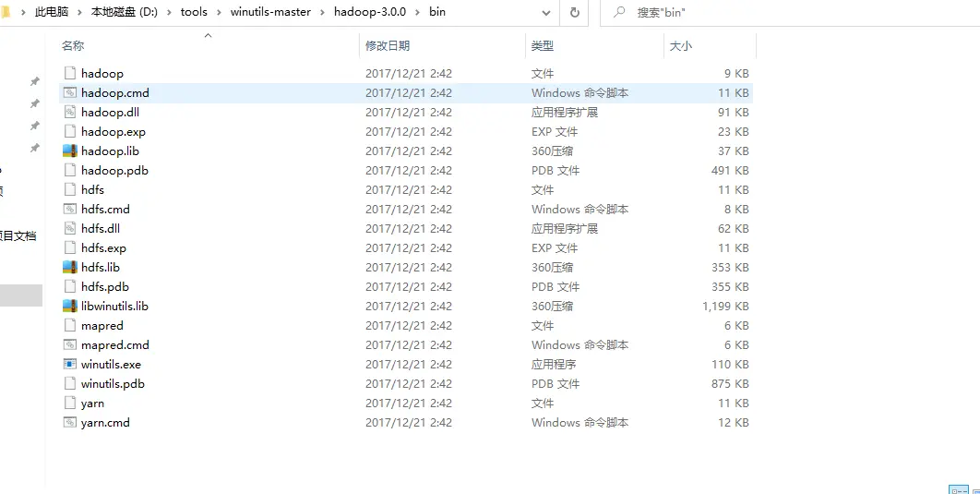The width and height of the screenshot is (980, 494).
Task: Click the search magnifier icon
Action: click(618, 12)
